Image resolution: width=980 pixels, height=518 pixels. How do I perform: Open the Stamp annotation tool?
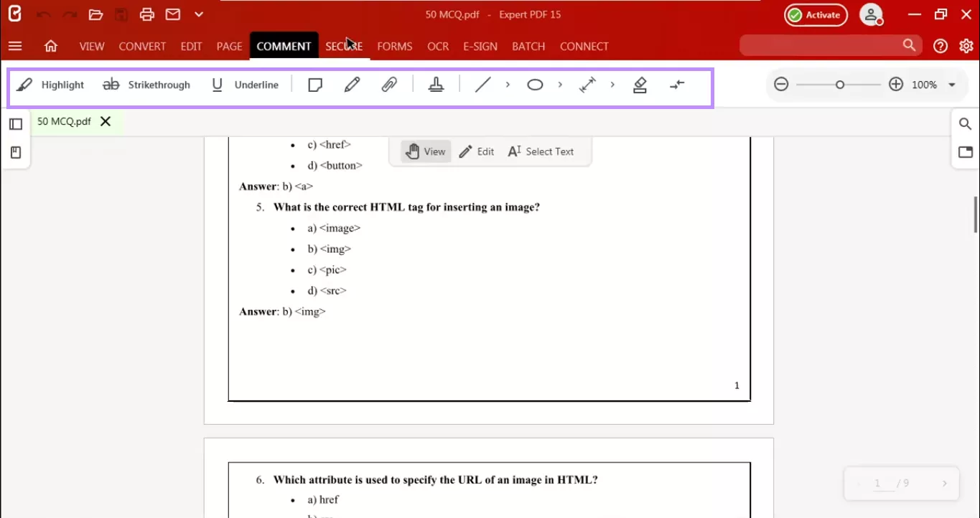(437, 84)
